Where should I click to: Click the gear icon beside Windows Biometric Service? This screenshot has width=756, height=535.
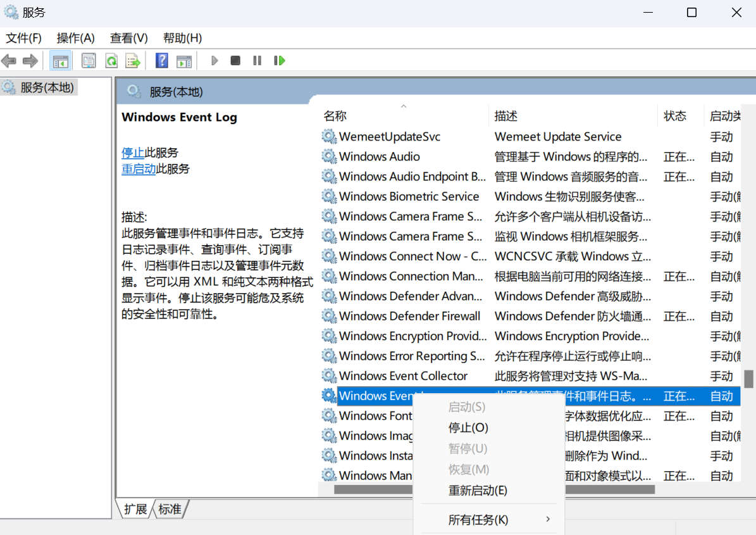pos(330,196)
